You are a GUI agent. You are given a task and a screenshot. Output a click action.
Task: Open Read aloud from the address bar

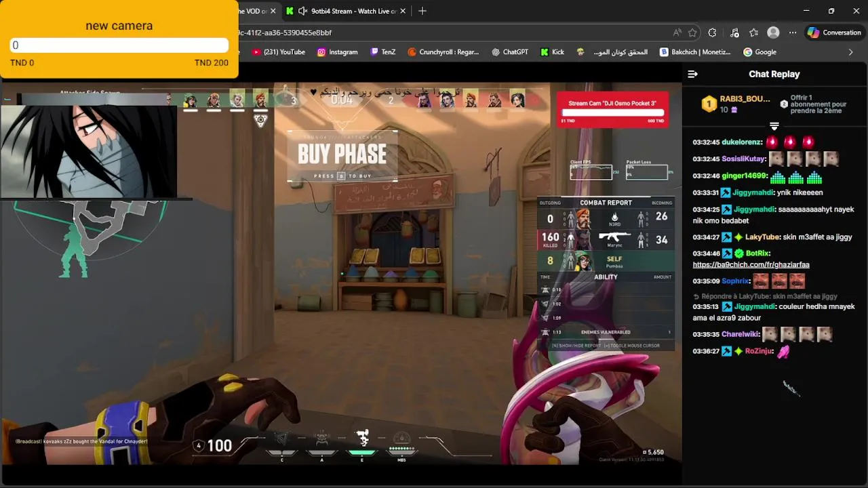click(677, 33)
